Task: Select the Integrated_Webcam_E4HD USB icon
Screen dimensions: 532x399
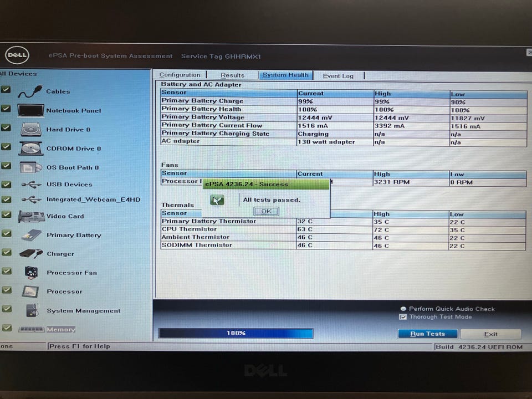Action: pos(31,199)
